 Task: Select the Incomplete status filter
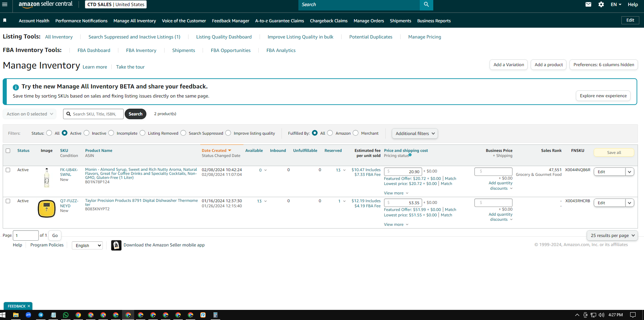coord(111,133)
